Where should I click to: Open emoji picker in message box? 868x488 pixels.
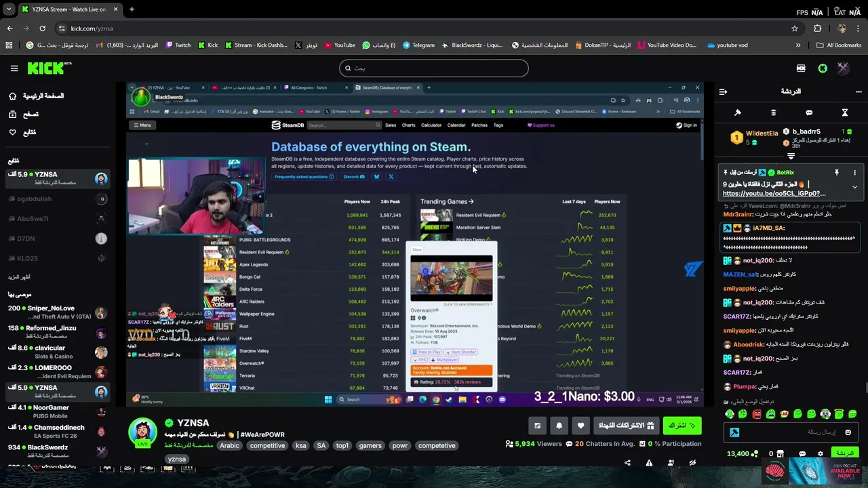pyautogui.click(x=848, y=432)
